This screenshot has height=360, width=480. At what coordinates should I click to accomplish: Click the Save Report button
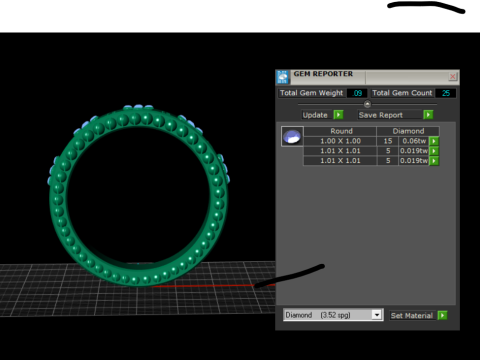[x=390, y=115]
